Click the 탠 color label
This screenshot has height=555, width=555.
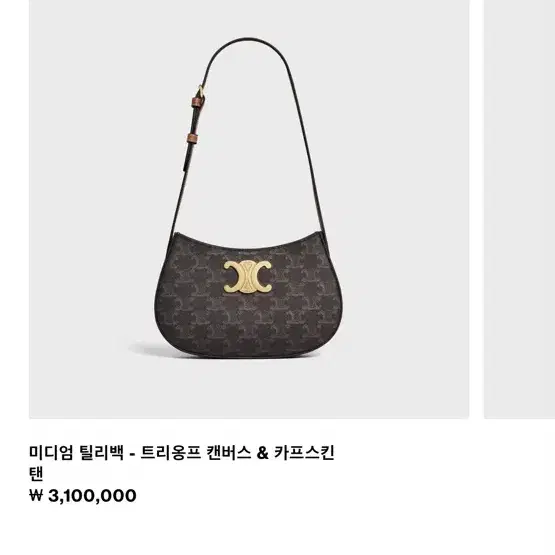pyautogui.click(x=36, y=474)
